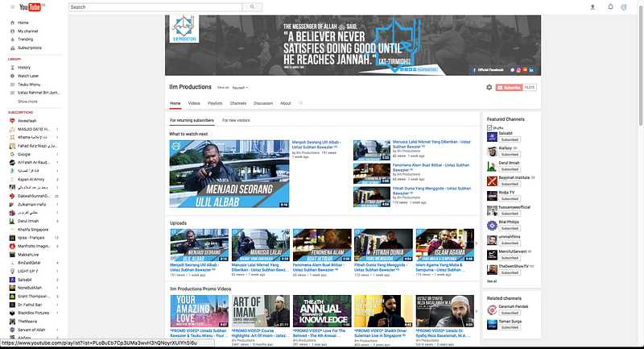Screen dimensions: 644x349
Task: Open the 'View as: Yourself' dropdown
Action: point(240,88)
